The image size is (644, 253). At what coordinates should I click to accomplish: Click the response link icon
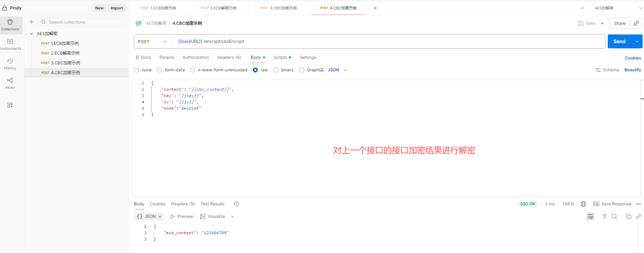click(638, 216)
